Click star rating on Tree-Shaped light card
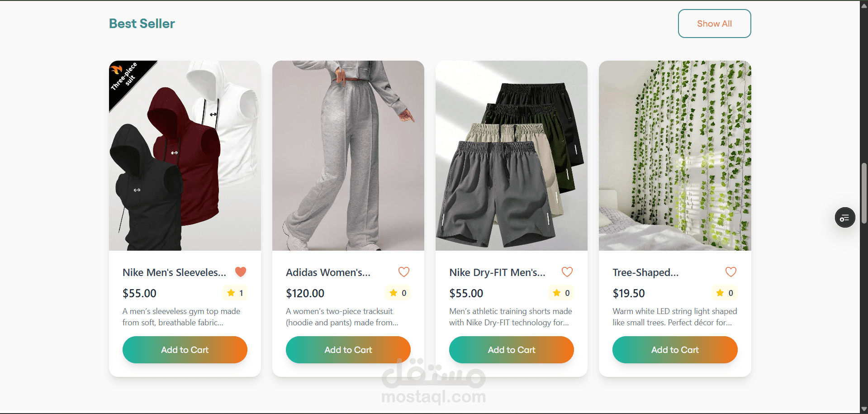 pos(725,293)
